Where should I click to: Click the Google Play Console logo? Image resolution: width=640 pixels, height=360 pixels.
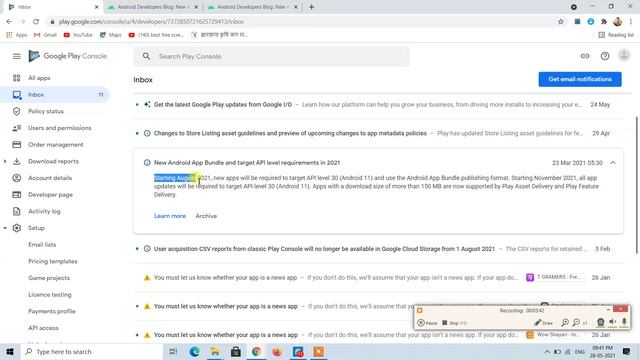pyautogui.click(x=68, y=56)
